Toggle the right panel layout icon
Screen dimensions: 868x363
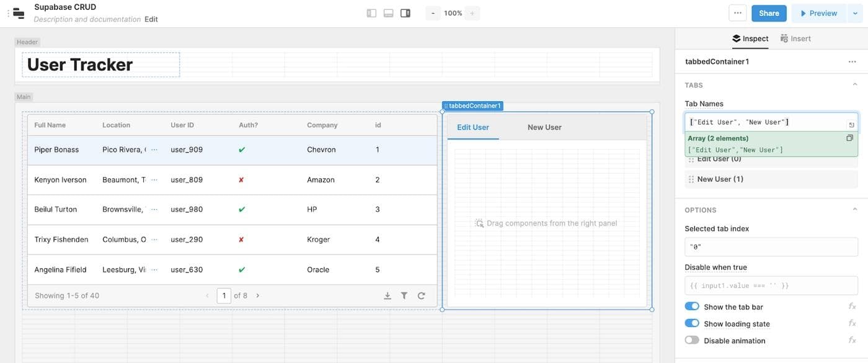pyautogui.click(x=405, y=13)
